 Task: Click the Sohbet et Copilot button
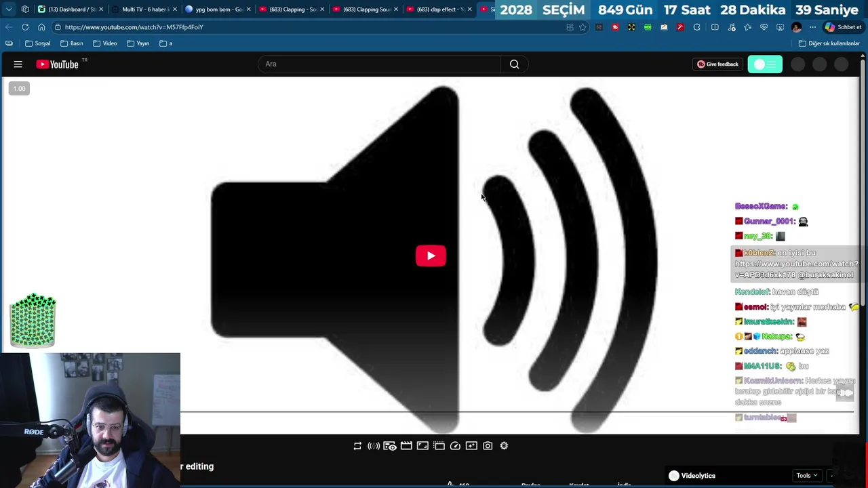843,27
